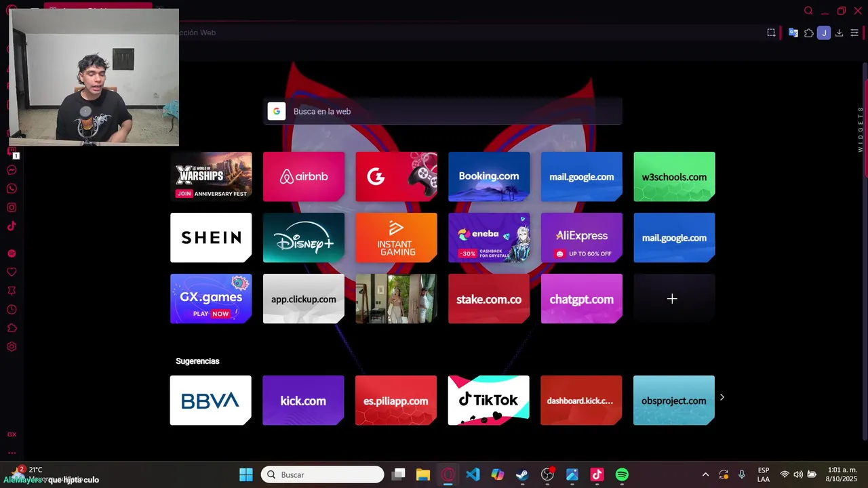Open Spotify from the taskbar

(622, 474)
